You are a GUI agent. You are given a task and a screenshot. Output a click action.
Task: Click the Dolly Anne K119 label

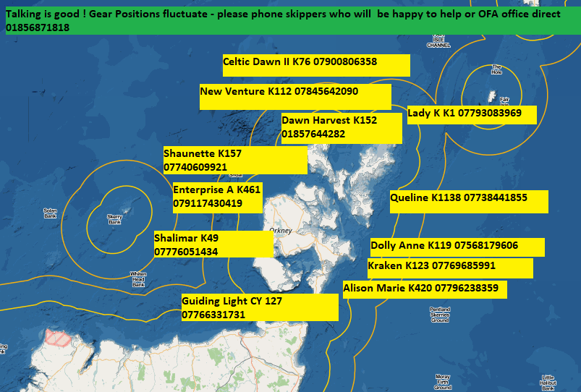pos(457,247)
